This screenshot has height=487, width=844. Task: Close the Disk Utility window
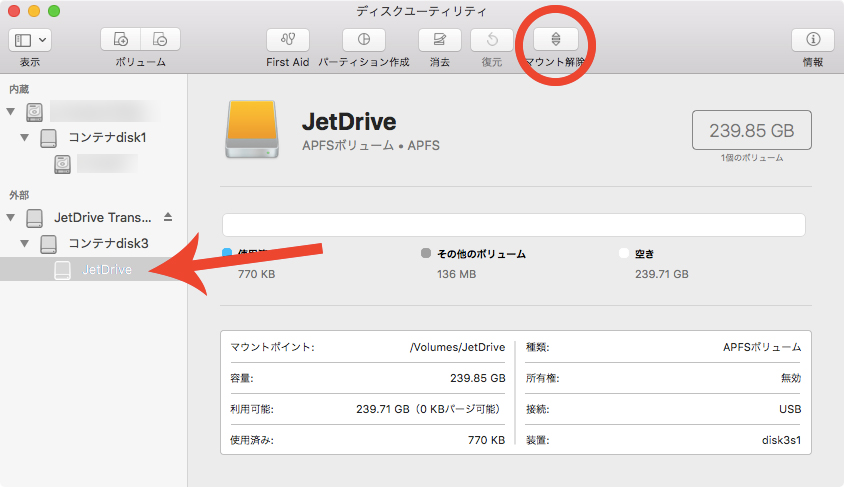click(x=14, y=11)
